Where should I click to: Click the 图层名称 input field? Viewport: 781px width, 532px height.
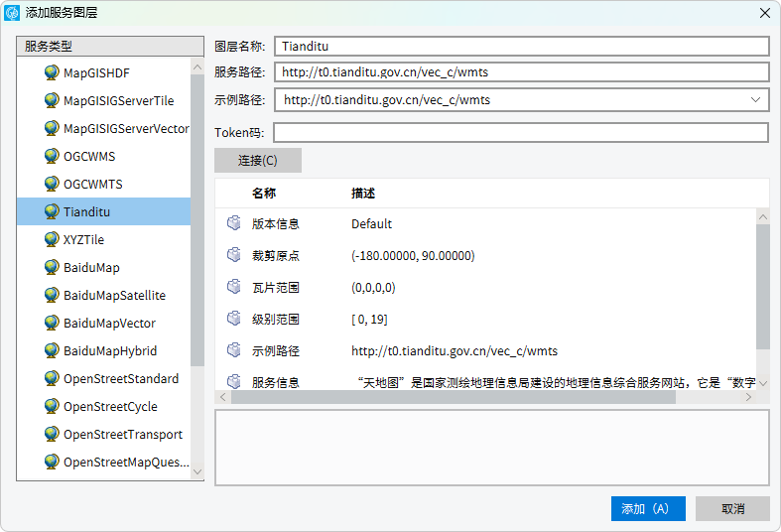click(522, 47)
